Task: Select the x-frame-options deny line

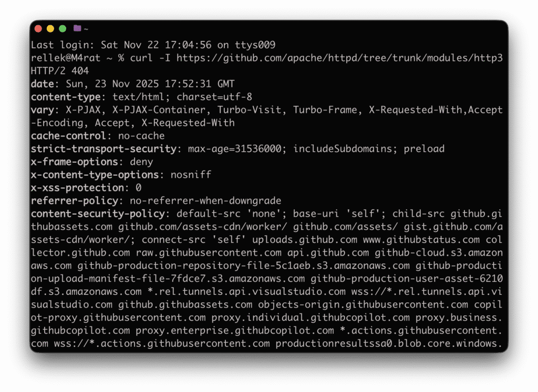Action: click(92, 162)
